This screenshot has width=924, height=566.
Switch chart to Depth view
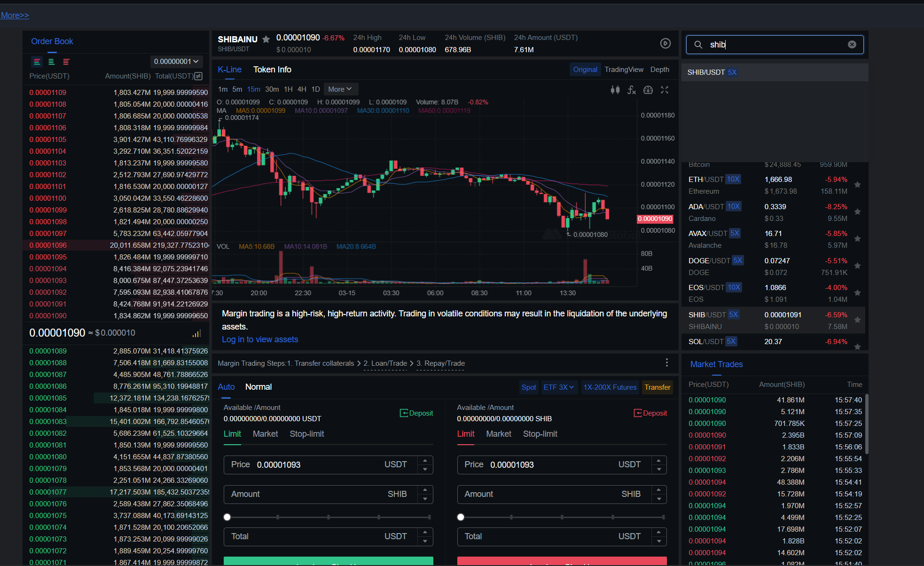tap(659, 70)
